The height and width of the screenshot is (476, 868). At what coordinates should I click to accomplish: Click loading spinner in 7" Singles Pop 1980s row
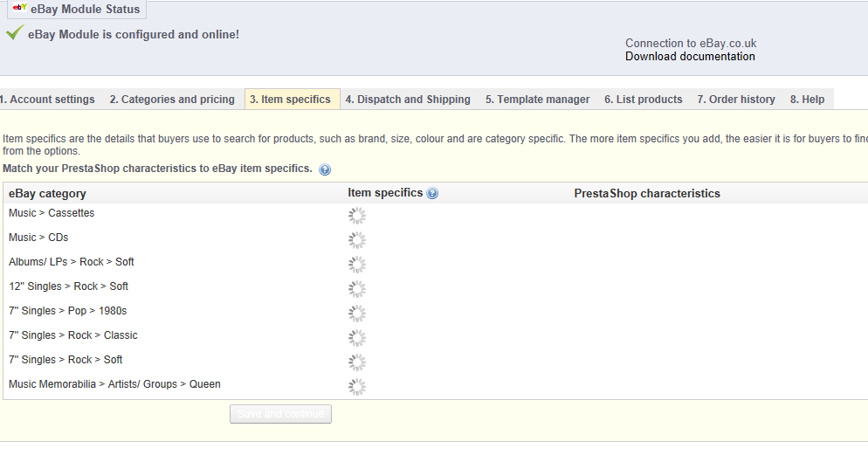356,313
